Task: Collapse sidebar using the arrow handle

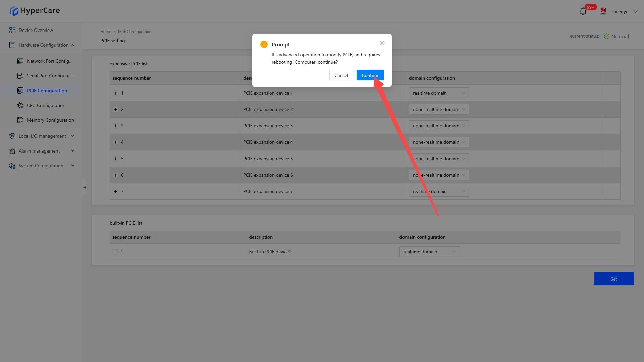Action: [84, 187]
